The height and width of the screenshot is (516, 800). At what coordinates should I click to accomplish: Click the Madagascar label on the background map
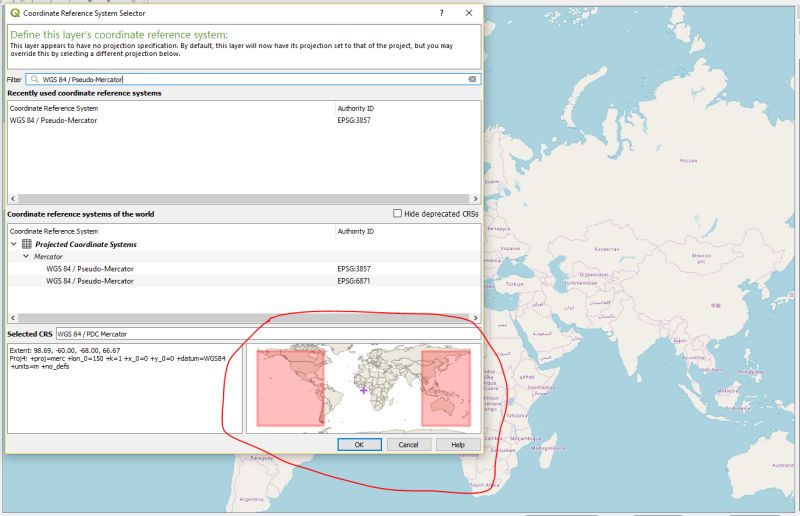547,448
